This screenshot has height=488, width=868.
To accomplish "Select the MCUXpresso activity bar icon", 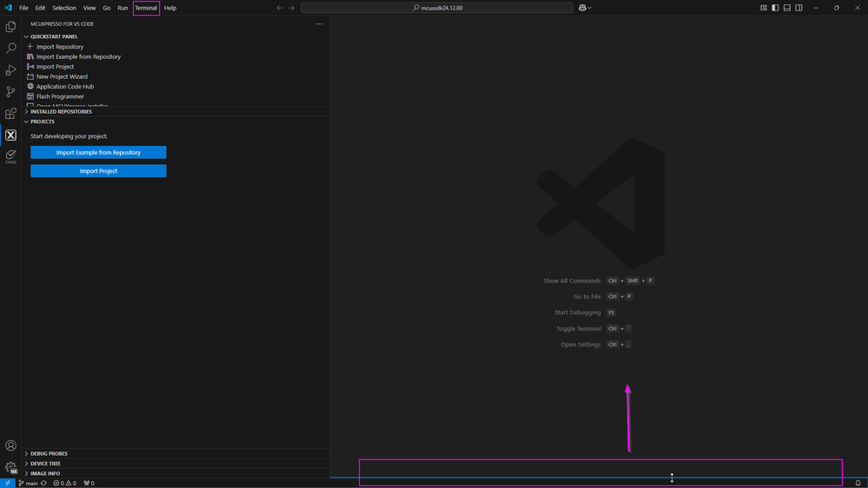I will [10, 135].
